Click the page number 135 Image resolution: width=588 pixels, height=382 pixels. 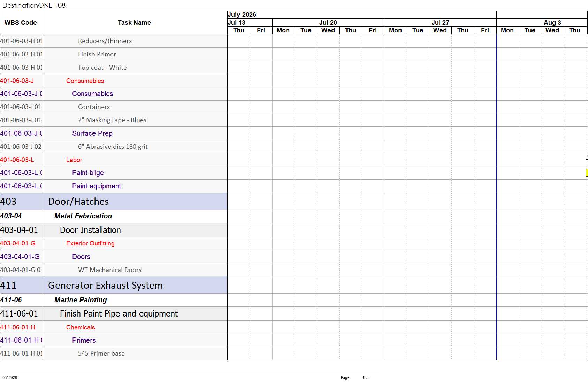pyautogui.click(x=365, y=377)
